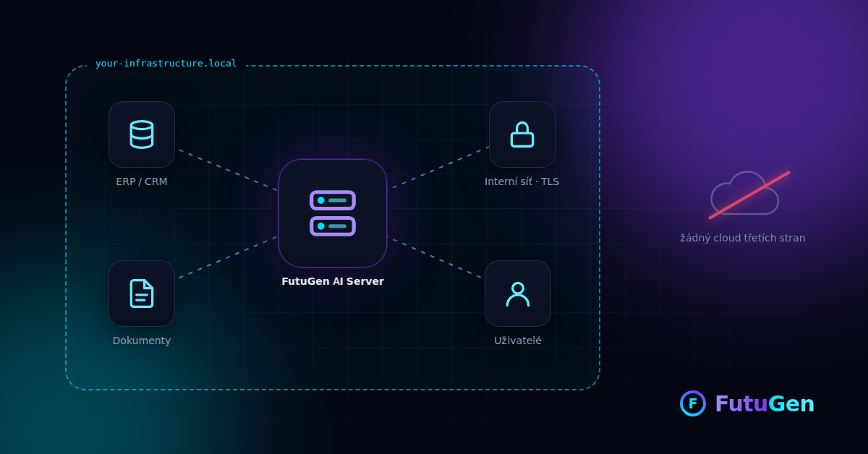
Task: Click the "Dokumenty" label
Action: tap(142, 340)
